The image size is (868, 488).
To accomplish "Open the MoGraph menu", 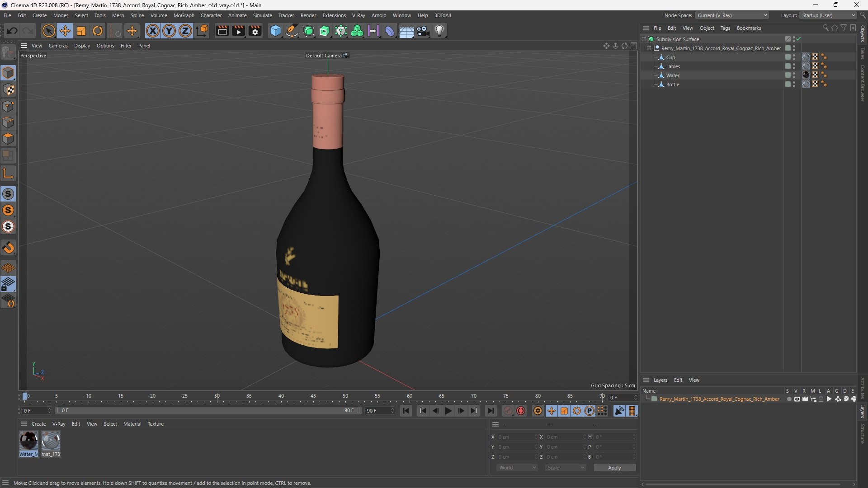I will (x=184, y=15).
